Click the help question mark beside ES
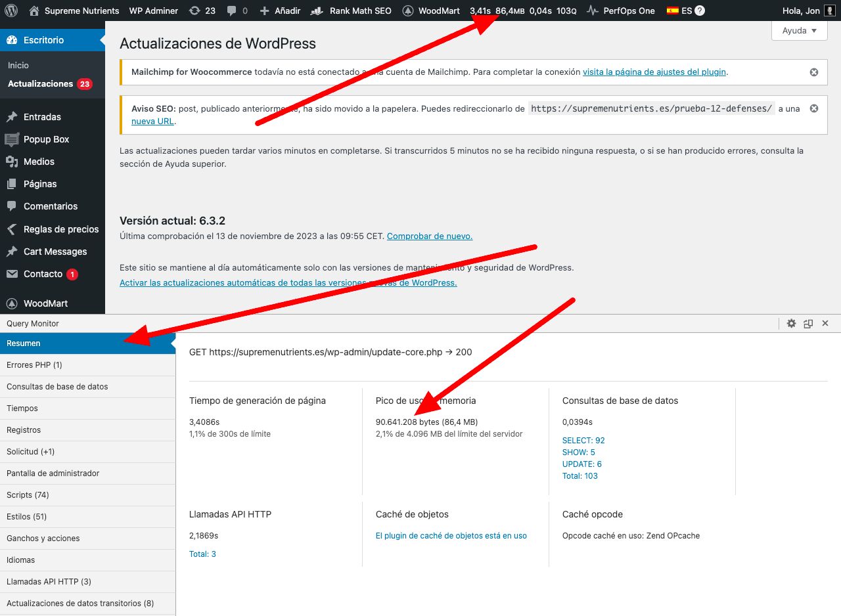 (x=700, y=11)
